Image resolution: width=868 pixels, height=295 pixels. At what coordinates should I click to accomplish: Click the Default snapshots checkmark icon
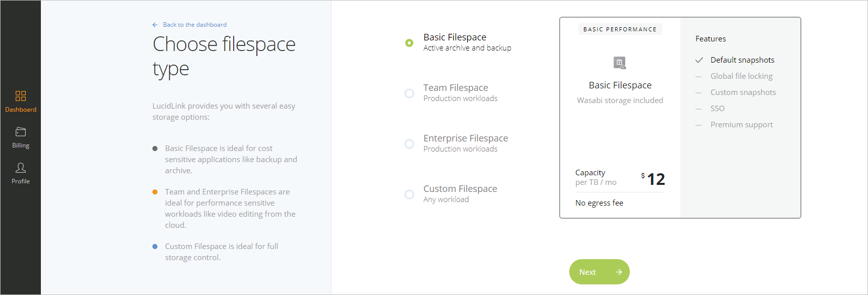(x=699, y=60)
